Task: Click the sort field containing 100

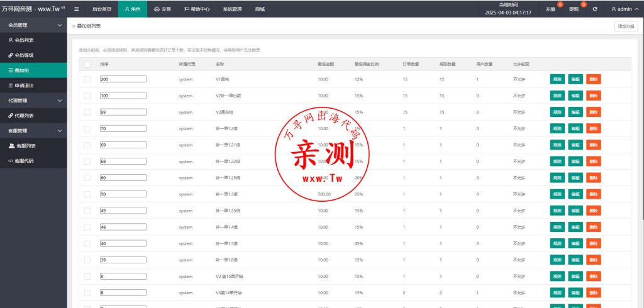Action: 123,96
